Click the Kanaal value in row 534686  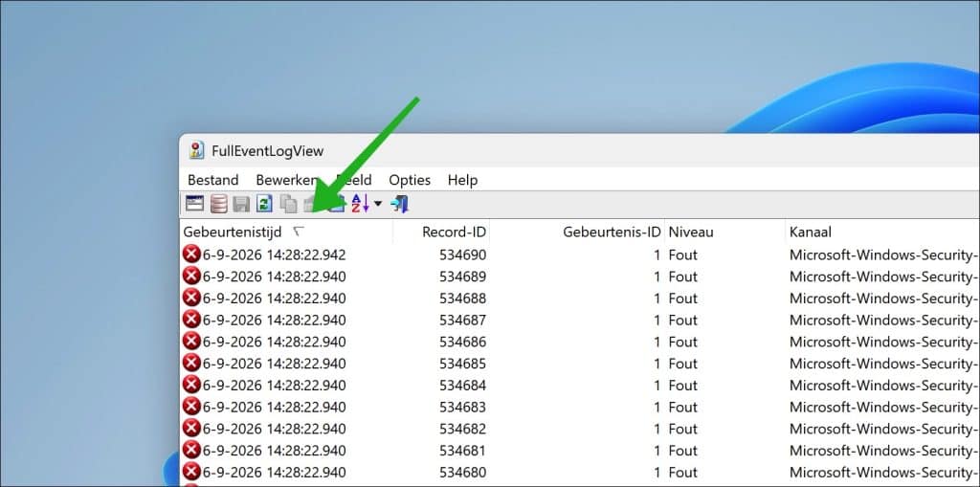pyautogui.click(x=884, y=342)
